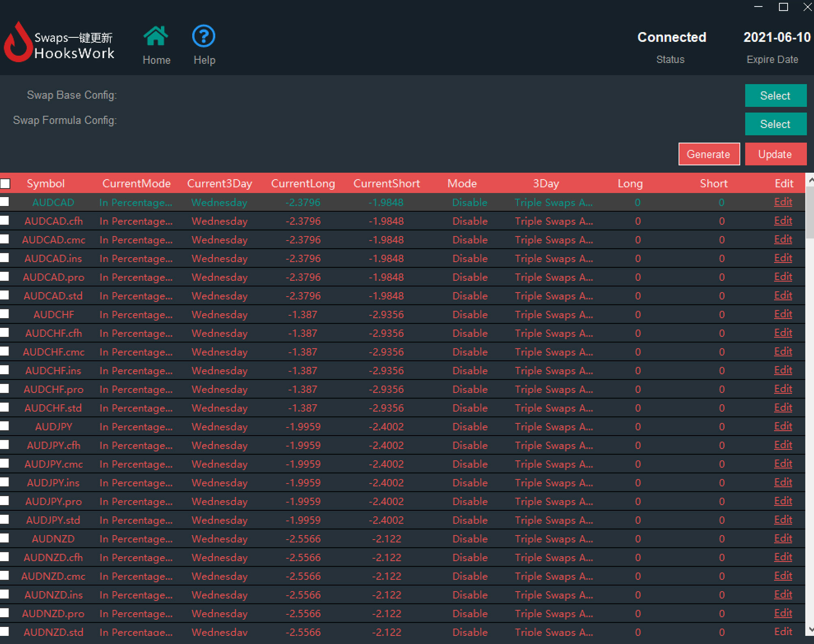Select the AUDJPY.cfh symbol cell
This screenshot has width=814, height=644.
pos(53,445)
